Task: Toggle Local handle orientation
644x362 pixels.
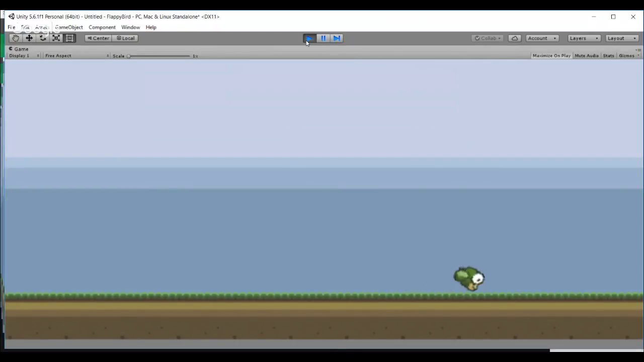Action: 125,38
